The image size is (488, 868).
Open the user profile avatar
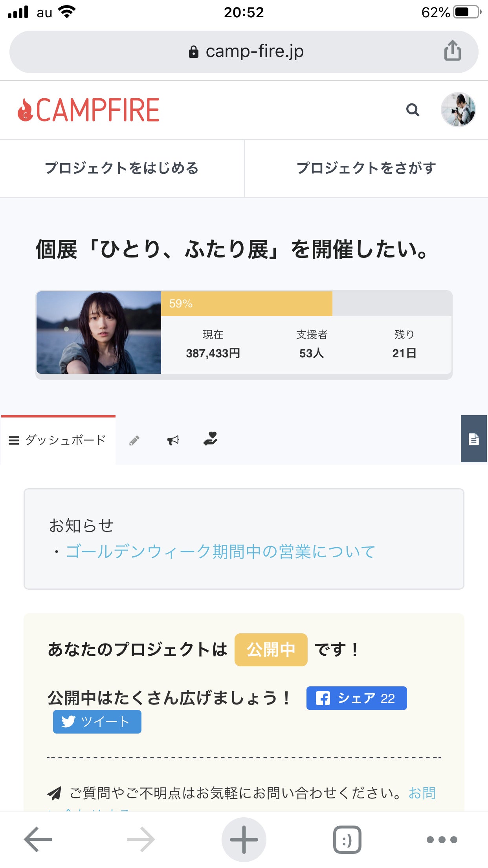tap(458, 110)
